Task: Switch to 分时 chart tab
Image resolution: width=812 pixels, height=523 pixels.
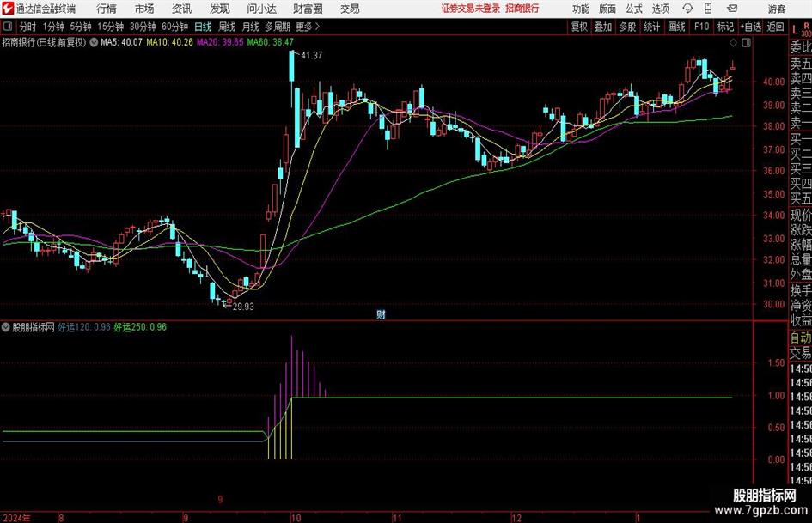Action: [28, 27]
